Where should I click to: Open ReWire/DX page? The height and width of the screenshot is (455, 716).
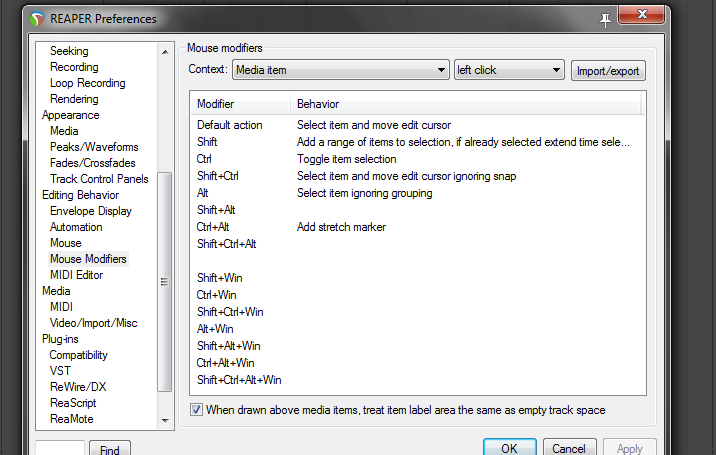click(x=78, y=386)
